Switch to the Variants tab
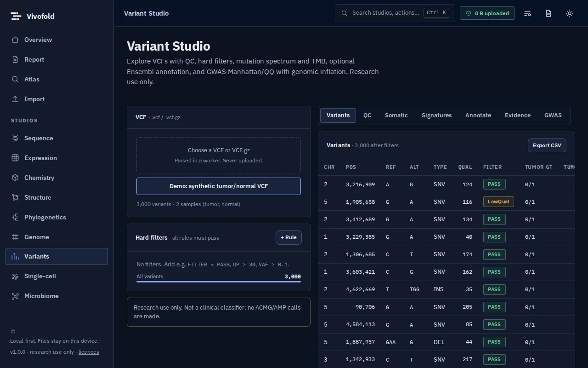Screen dimensions: 588x368 [x=338, y=115]
